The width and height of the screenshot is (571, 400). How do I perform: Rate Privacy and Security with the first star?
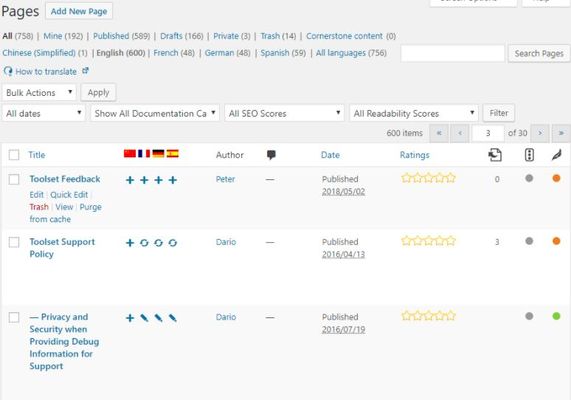click(406, 316)
